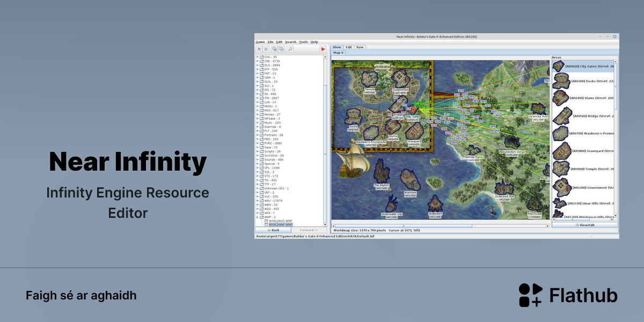Click the Forward button

[x=309, y=230]
